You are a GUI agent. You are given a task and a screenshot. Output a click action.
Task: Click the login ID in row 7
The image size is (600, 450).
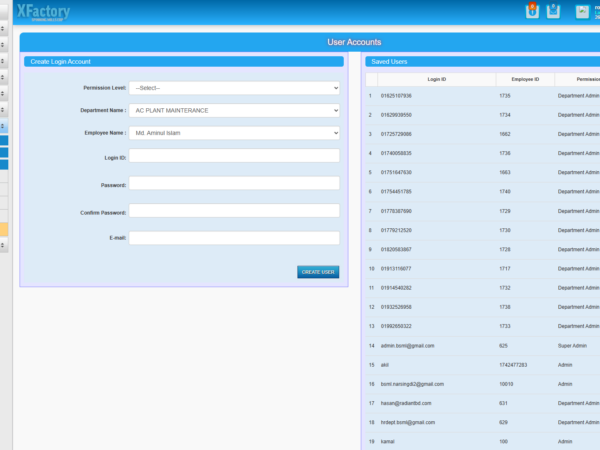tap(396, 211)
